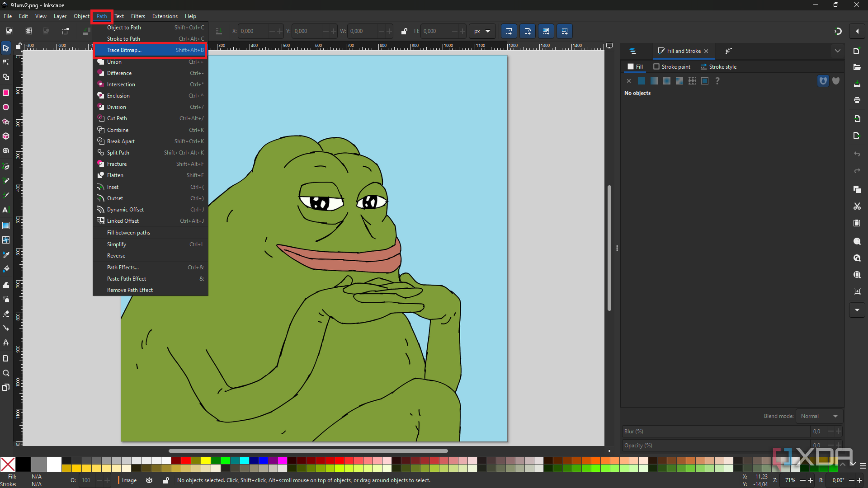Viewport: 868px width, 488px height.
Task: Click the No paint X button
Action: (x=628, y=81)
